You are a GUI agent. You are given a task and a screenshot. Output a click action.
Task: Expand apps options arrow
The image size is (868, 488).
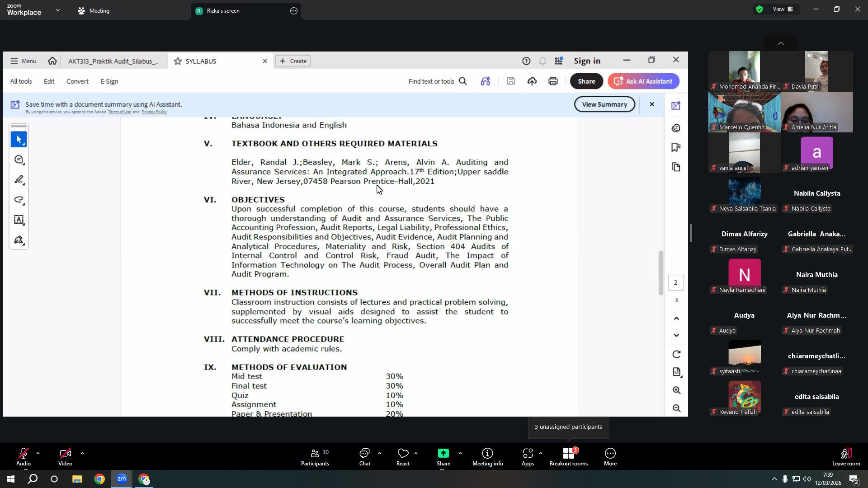tap(541, 453)
